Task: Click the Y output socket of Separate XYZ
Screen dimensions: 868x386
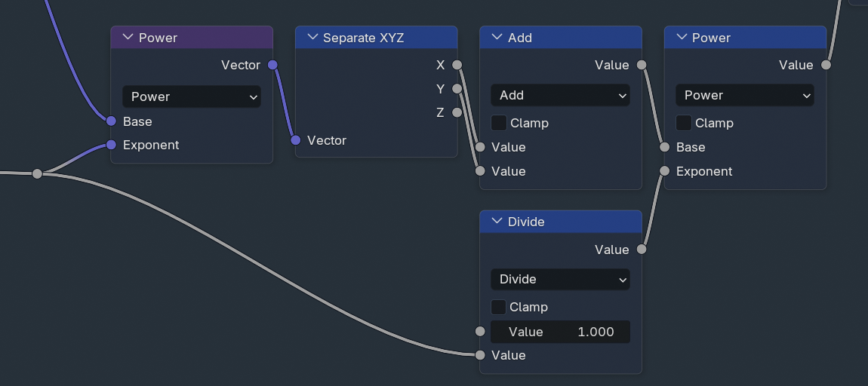Action: pyautogui.click(x=457, y=88)
